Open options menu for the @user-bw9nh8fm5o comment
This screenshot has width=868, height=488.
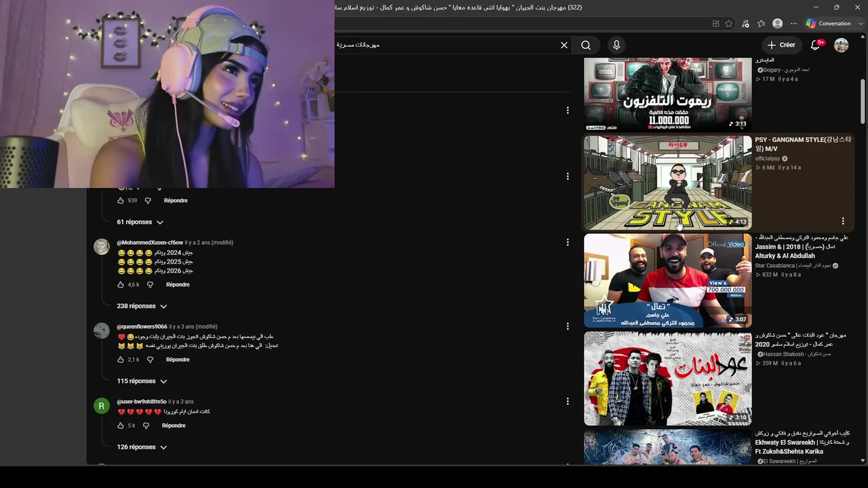pos(568,401)
